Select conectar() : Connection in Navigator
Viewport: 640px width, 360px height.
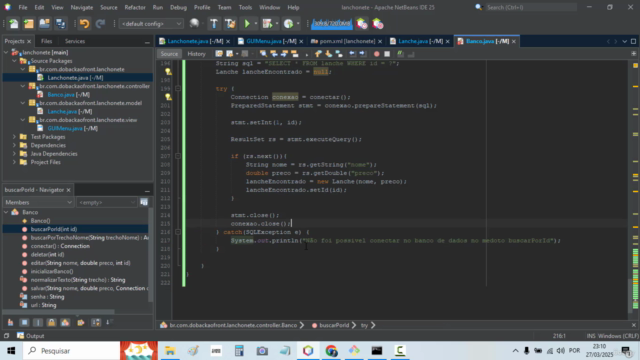tap(60, 246)
